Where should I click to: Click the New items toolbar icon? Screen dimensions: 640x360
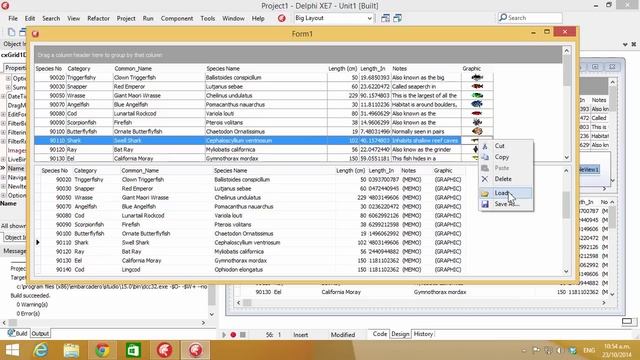pyautogui.click(x=11, y=32)
